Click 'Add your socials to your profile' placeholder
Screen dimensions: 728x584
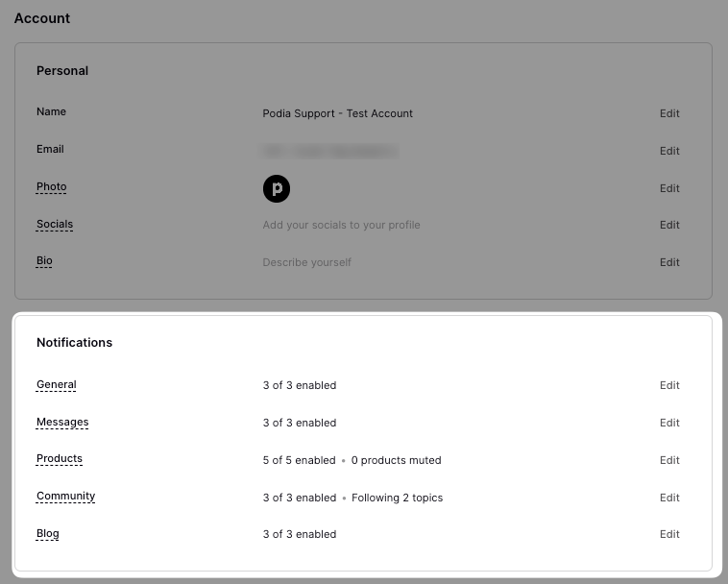tap(341, 225)
